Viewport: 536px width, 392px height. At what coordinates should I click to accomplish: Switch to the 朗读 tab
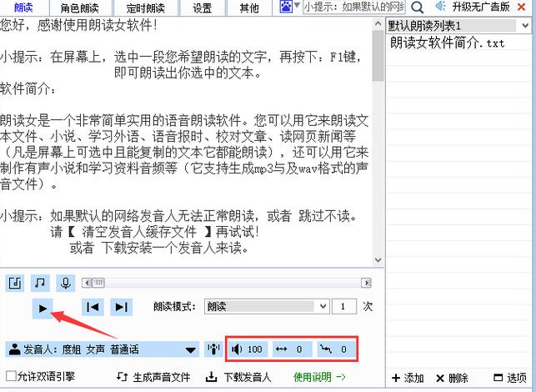(23, 8)
